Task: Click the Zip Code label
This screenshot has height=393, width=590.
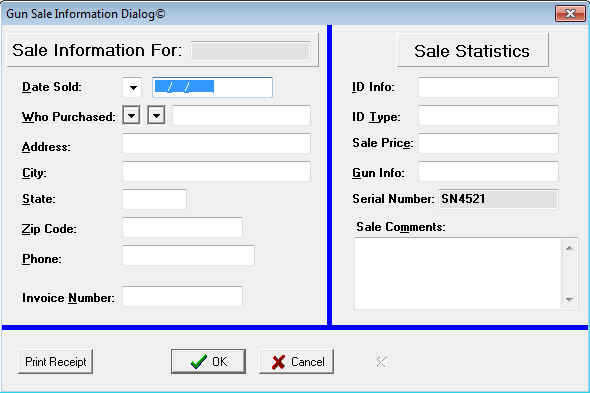Action: [49, 229]
